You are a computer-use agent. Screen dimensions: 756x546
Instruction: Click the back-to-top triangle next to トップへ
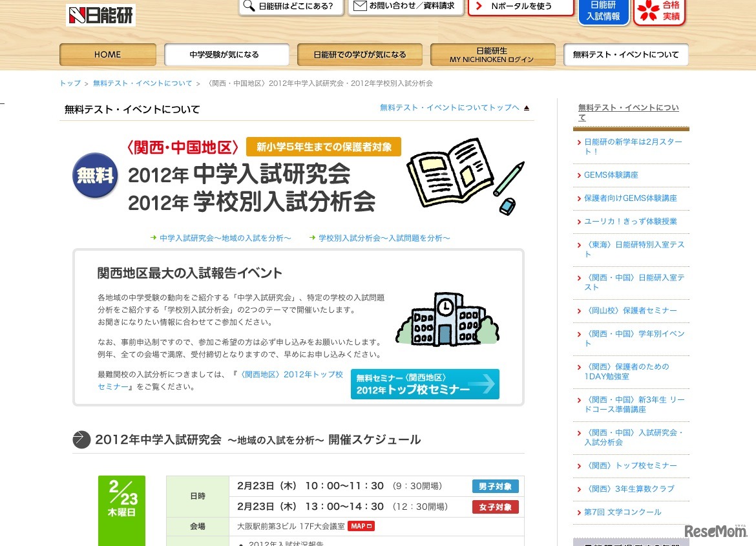pos(526,108)
